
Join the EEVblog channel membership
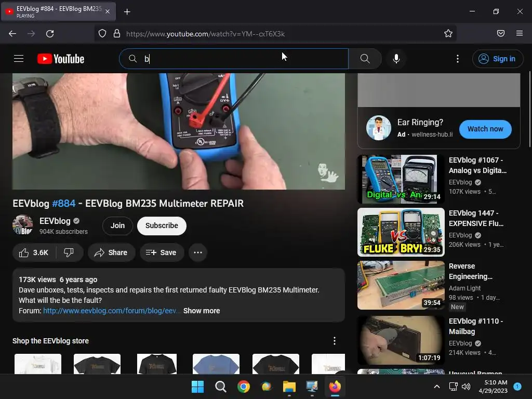point(117,225)
